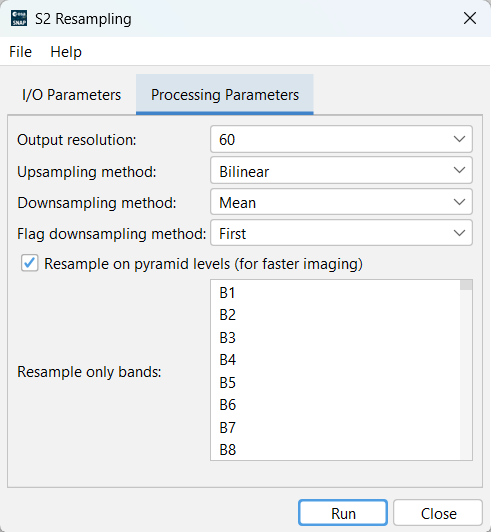Image resolution: width=491 pixels, height=532 pixels.
Task: Expand the Flag downsampling method dropdown
Action: point(341,233)
